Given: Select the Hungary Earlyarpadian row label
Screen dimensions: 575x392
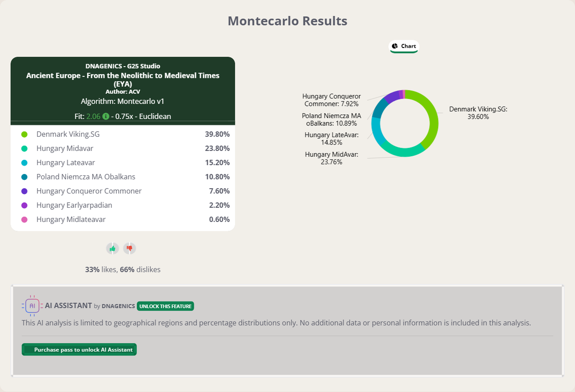Looking at the screenshot, I should click(75, 205).
